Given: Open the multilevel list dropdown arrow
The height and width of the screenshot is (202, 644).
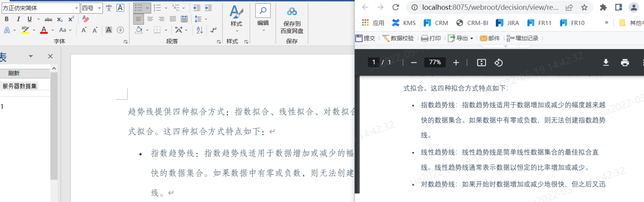Looking at the screenshot, I should click(x=184, y=8).
